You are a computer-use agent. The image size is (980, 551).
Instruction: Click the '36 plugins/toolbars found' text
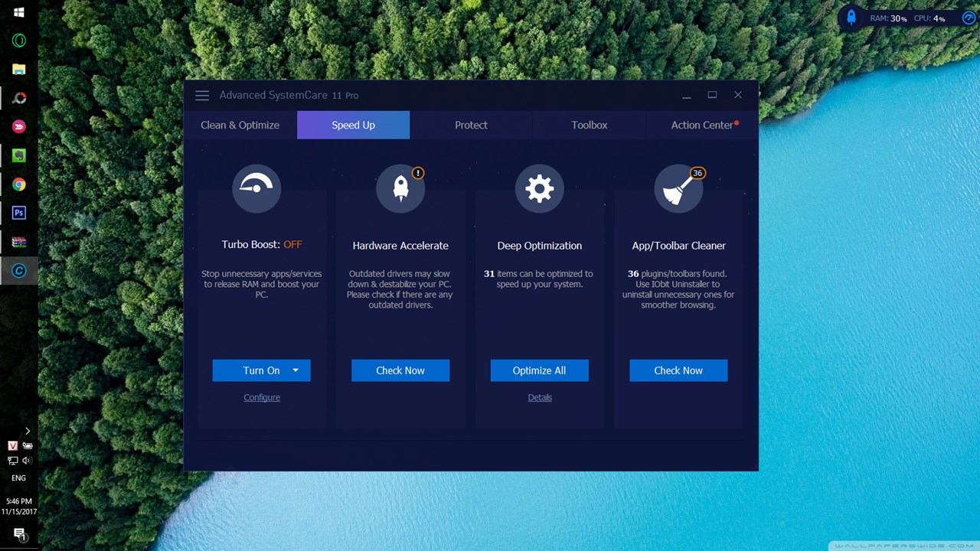tap(678, 273)
